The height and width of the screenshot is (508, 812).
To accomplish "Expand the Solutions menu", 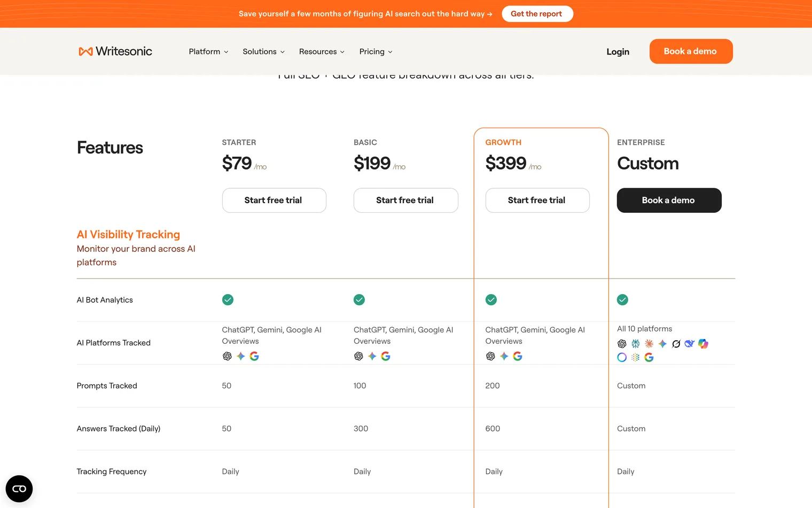I will [264, 52].
